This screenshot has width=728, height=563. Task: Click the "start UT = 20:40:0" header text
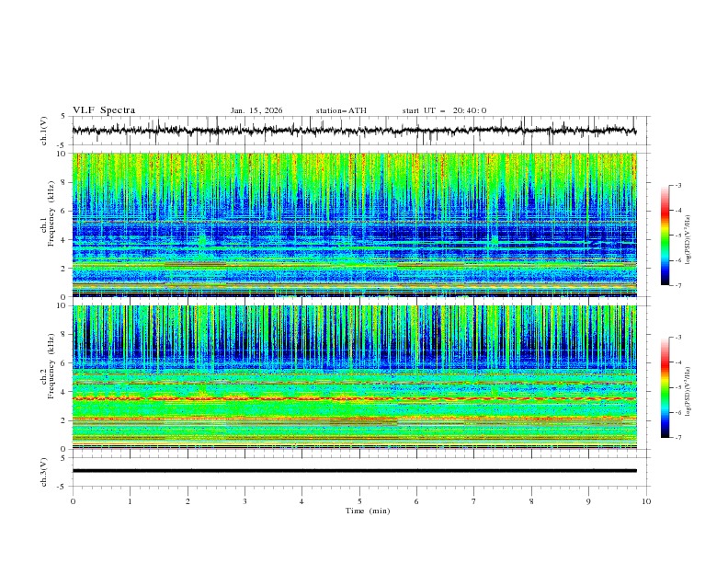(x=444, y=110)
